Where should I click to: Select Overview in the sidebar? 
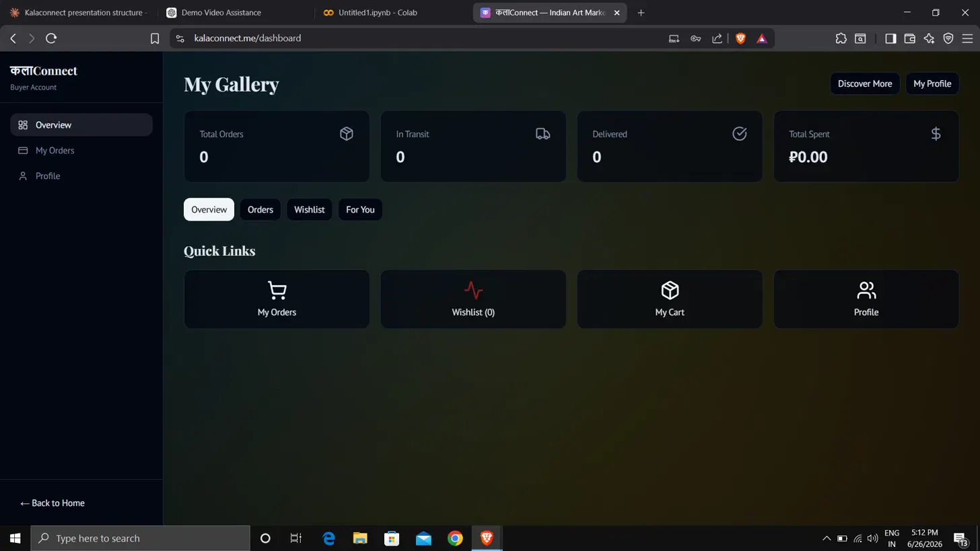coord(81,125)
